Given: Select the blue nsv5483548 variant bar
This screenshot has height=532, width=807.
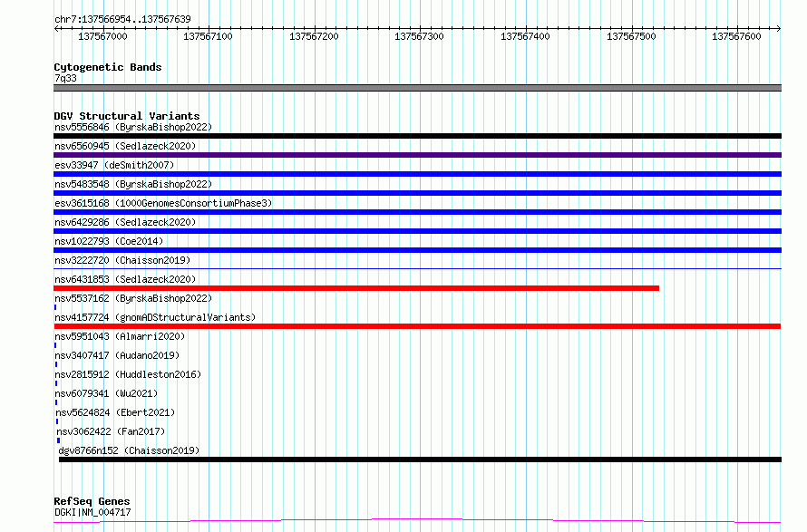Looking at the screenshot, I should [417, 193].
